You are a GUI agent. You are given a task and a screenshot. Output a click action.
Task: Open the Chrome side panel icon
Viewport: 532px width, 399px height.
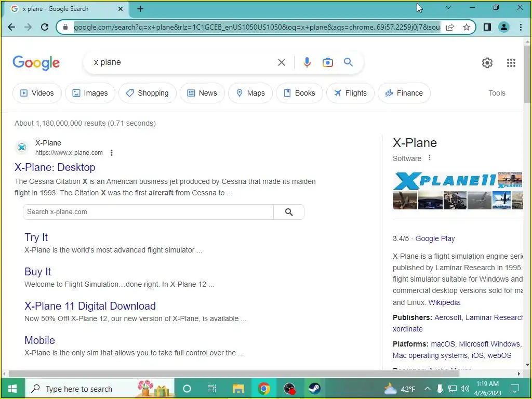coord(487,27)
